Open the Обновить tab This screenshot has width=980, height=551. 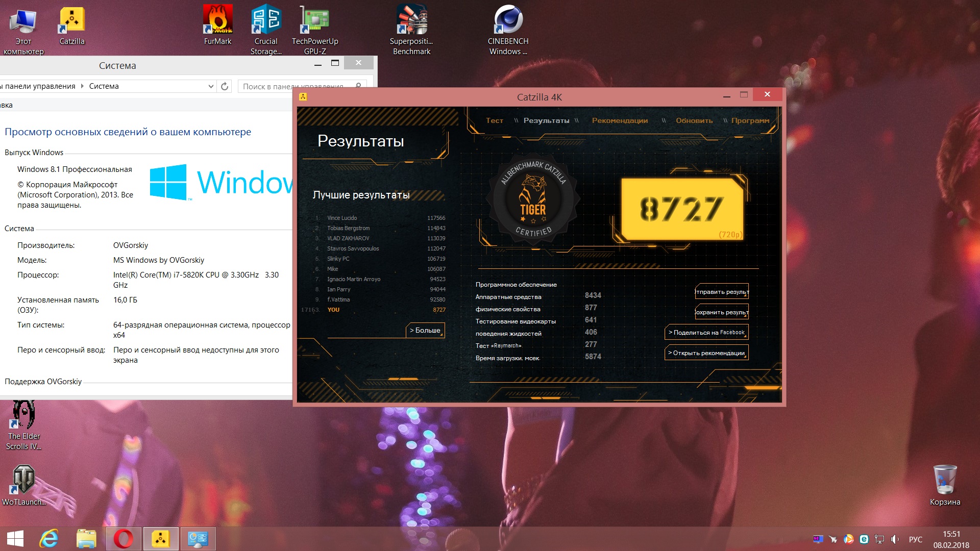click(694, 120)
